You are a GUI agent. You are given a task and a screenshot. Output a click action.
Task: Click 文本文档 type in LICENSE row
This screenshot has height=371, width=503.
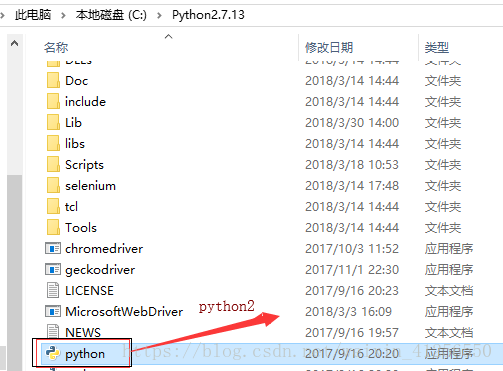(449, 291)
